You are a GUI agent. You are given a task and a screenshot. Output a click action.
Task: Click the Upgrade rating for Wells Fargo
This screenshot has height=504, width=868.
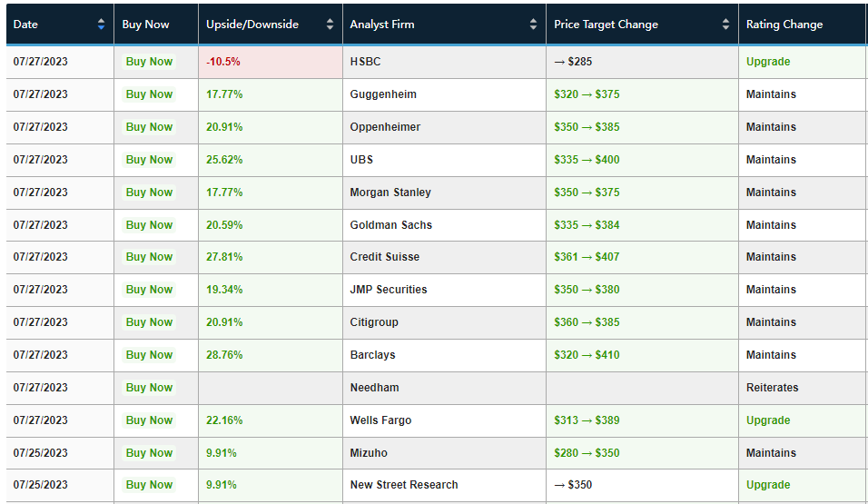pyautogui.click(x=768, y=420)
